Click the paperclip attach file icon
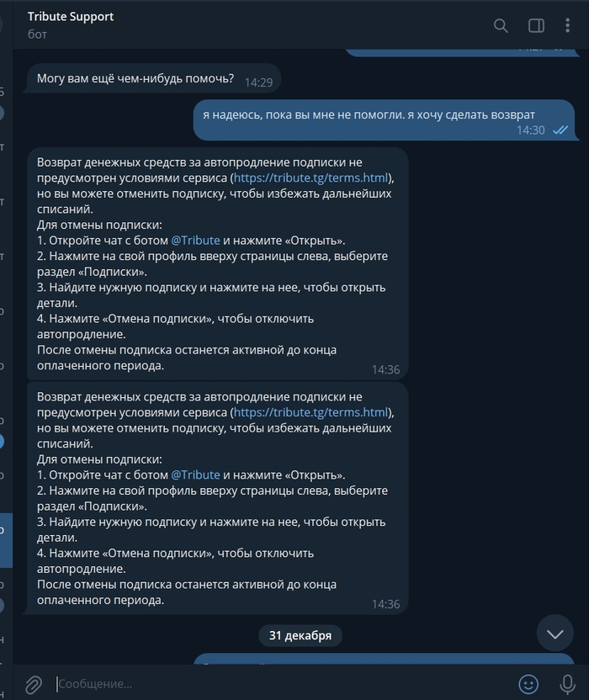The image size is (589, 700). coord(34,684)
